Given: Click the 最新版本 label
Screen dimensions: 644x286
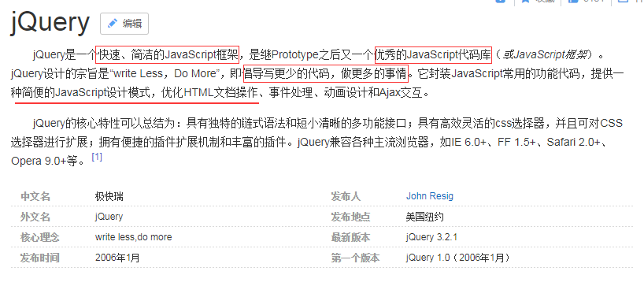Looking at the screenshot, I should click(x=351, y=237).
